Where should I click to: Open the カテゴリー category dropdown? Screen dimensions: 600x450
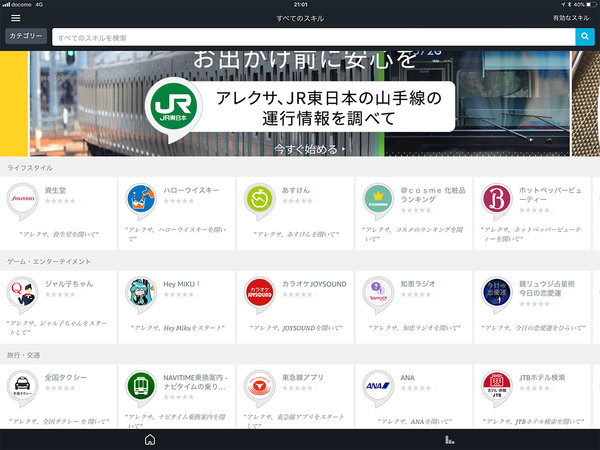click(26, 36)
